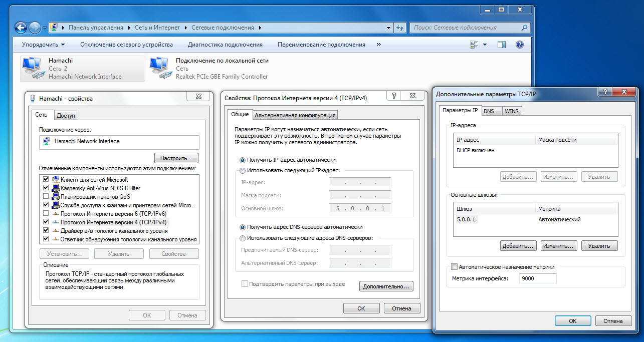This screenshot has height=342, width=644.
Task: Click the 'Основной шлюз' field showing 5.0.0.1
Action: [x=360, y=208]
